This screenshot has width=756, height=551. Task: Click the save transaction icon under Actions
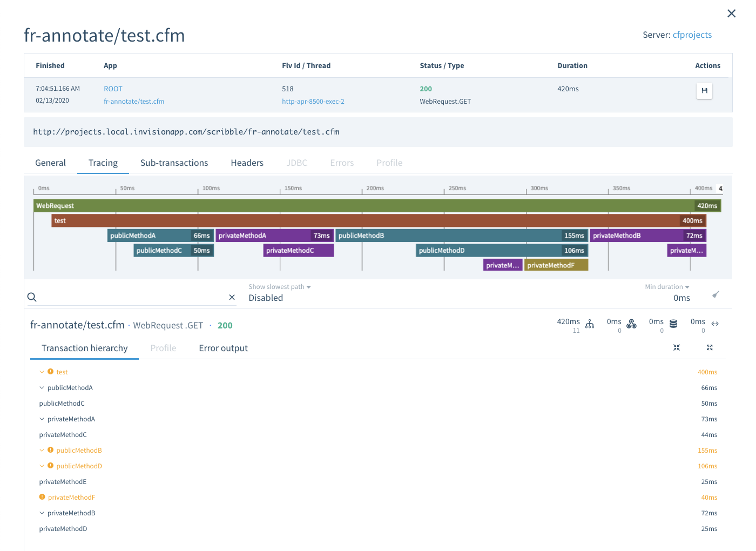tap(704, 91)
